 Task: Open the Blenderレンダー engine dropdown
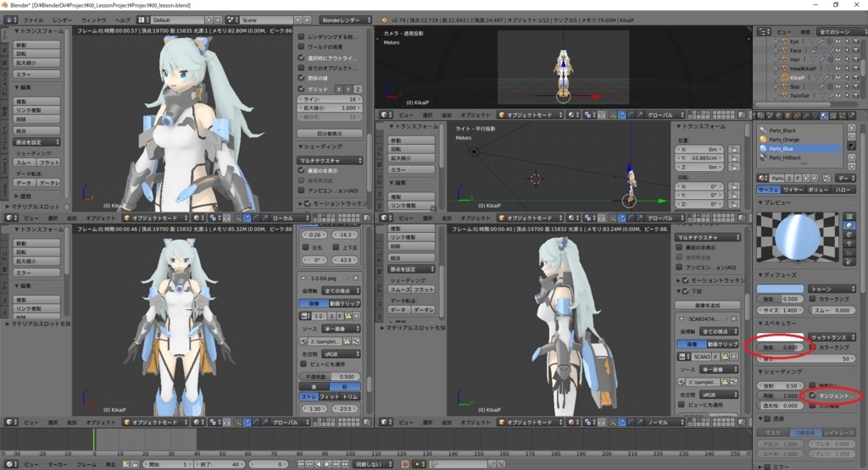(346, 20)
